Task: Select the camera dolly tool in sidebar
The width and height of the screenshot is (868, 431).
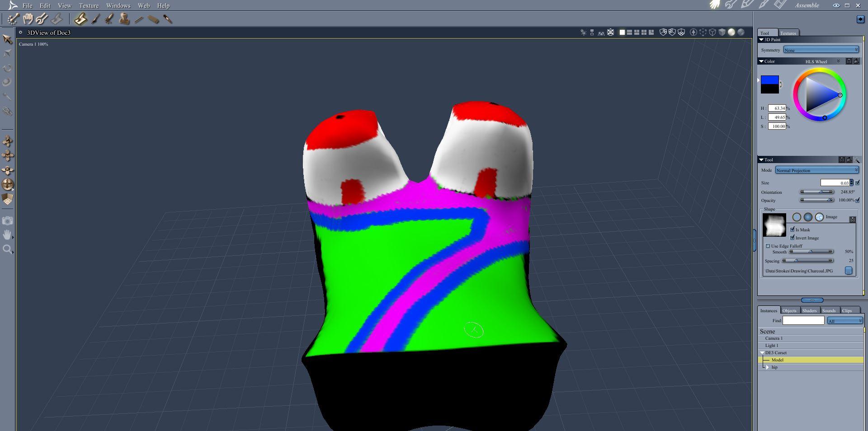Action: 8,141
